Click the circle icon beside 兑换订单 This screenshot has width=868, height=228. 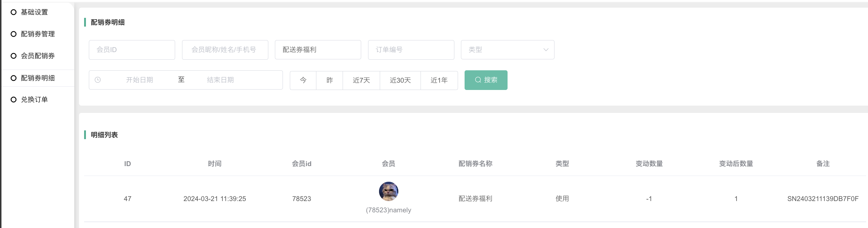[13, 100]
